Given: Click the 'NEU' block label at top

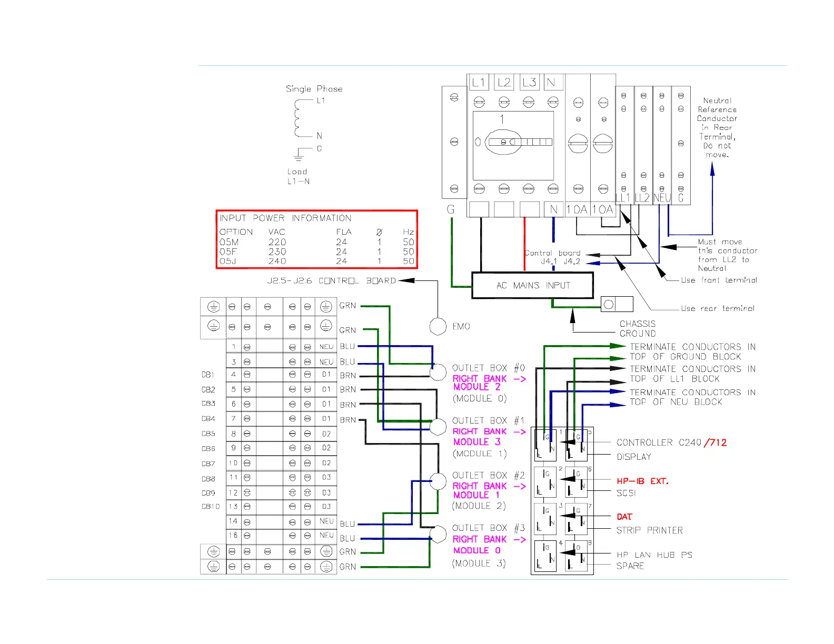Looking at the screenshot, I should 662,198.
